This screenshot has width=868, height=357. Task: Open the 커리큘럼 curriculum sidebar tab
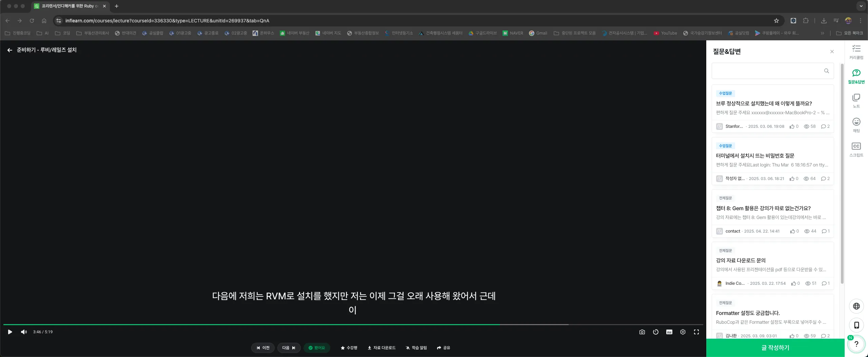tap(856, 52)
